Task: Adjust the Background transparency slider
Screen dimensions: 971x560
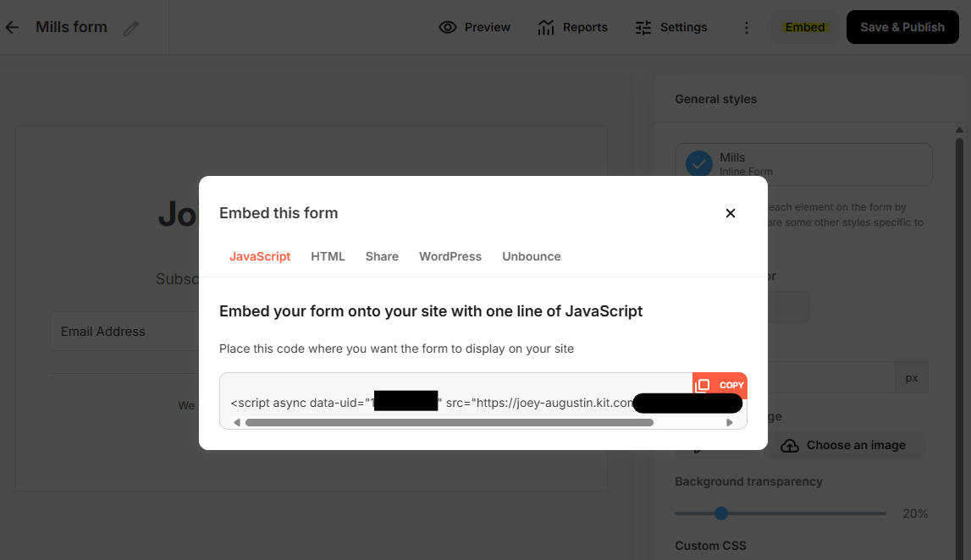Action: coord(721,513)
